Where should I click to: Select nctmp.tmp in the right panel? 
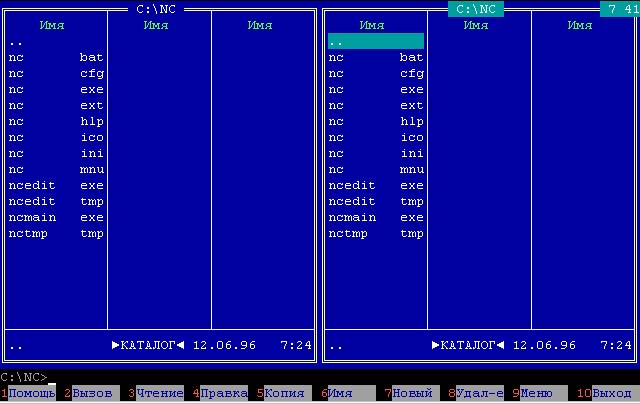376,233
